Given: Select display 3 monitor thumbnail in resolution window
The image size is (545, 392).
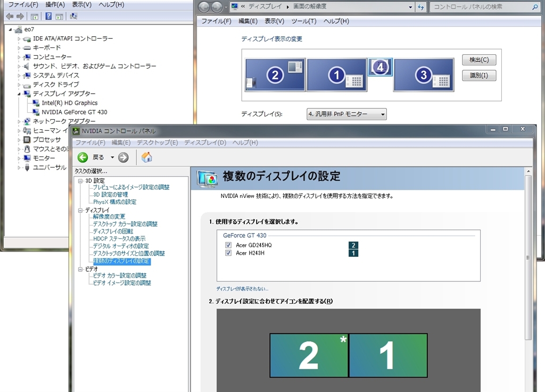Looking at the screenshot, I should tap(423, 74).
